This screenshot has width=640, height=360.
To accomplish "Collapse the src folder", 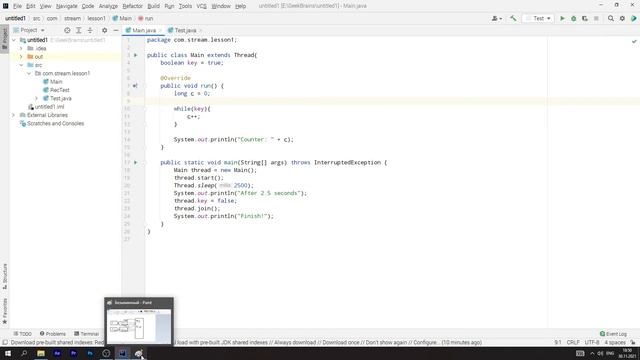I will 21,65.
